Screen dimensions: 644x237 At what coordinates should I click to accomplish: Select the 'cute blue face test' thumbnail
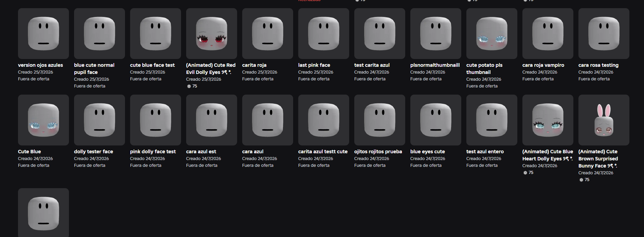(x=156, y=34)
